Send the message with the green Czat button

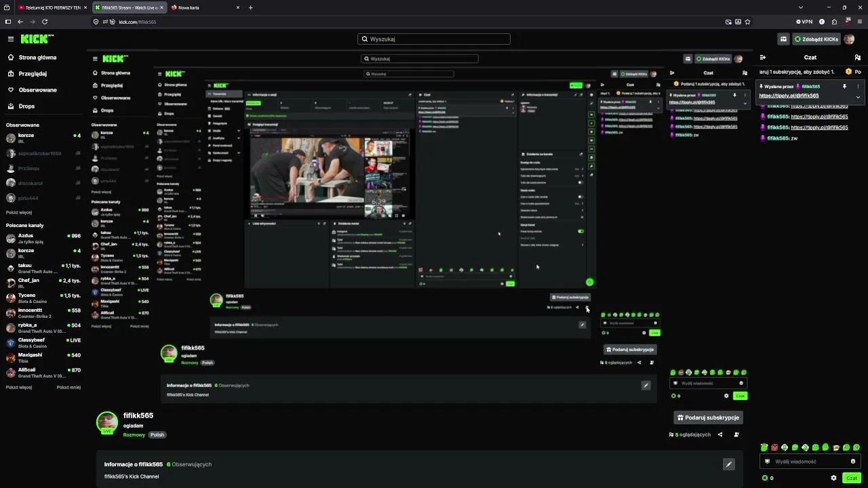(852, 478)
